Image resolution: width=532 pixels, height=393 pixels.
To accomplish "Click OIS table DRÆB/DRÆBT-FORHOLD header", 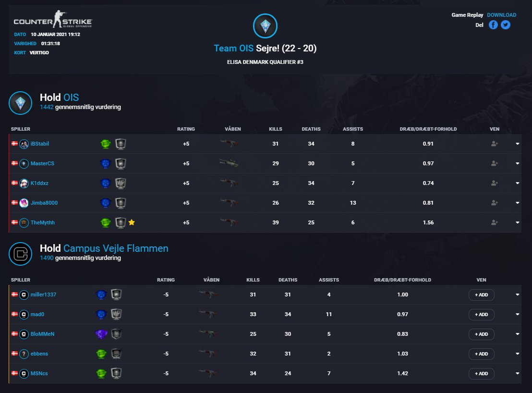I will pos(428,129).
